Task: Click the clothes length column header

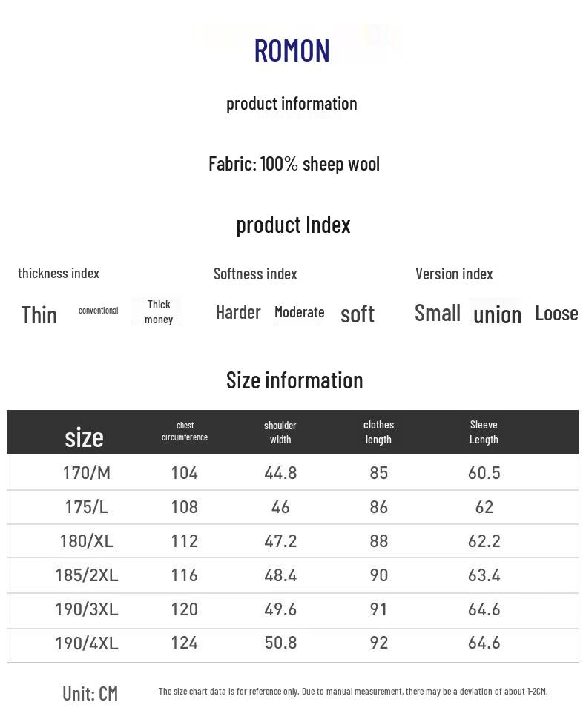Action: click(378, 431)
